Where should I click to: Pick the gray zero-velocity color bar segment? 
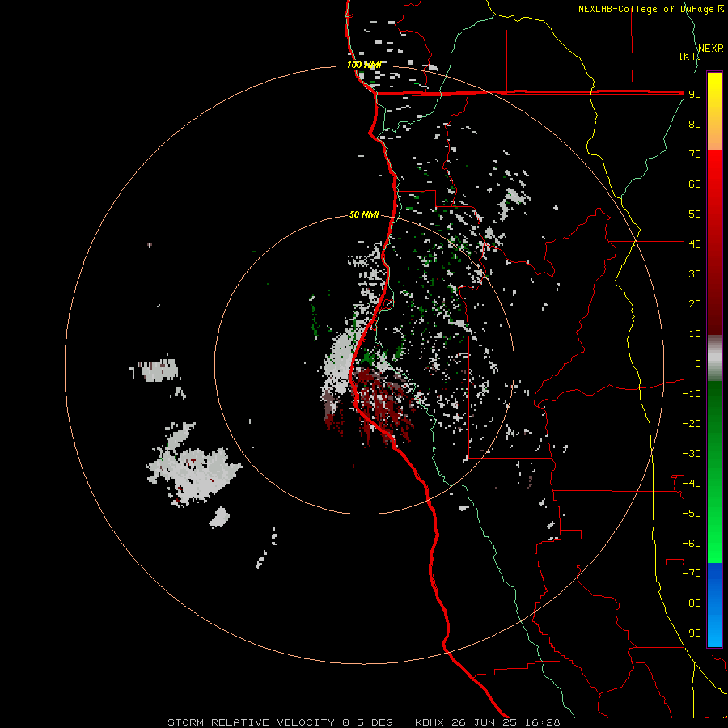click(x=714, y=358)
